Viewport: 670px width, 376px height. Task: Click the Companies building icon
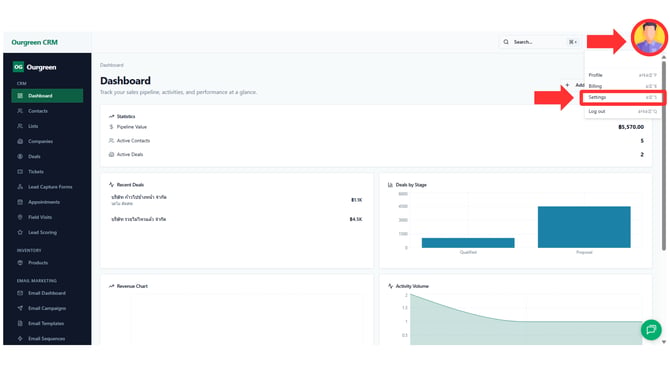pyautogui.click(x=20, y=141)
